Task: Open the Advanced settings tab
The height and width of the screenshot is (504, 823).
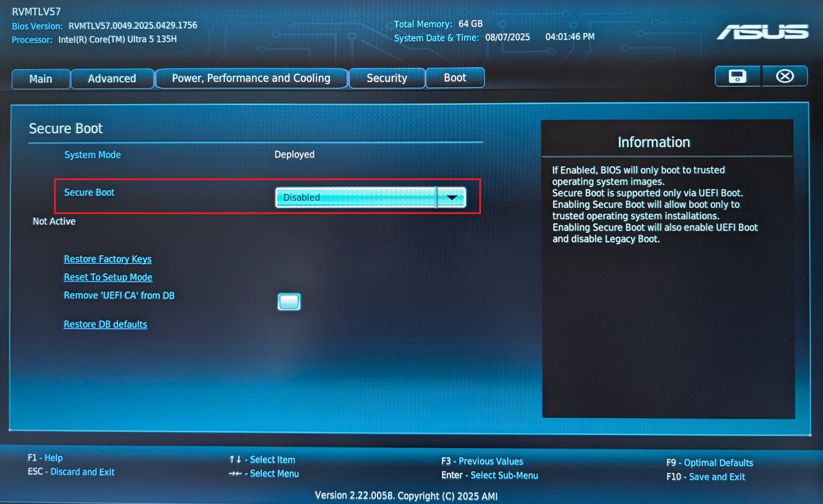Action: click(x=112, y=78)
